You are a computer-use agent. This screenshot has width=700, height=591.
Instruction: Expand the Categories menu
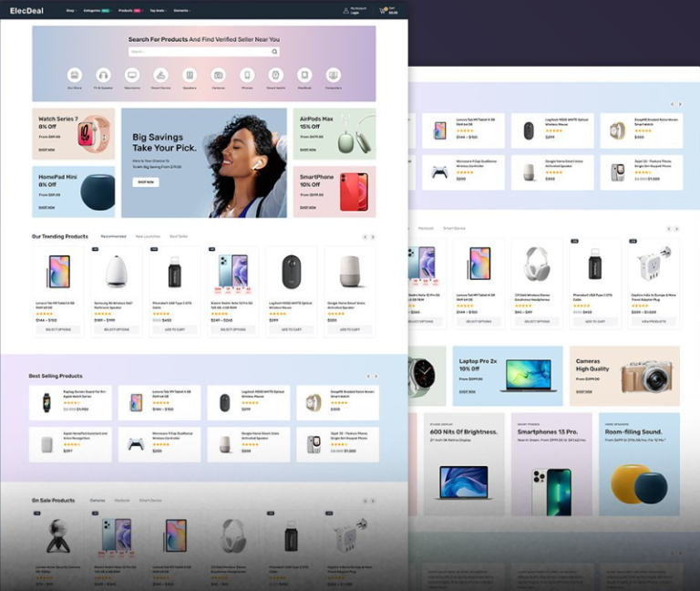pyautogui.click(x=97, y=10)
